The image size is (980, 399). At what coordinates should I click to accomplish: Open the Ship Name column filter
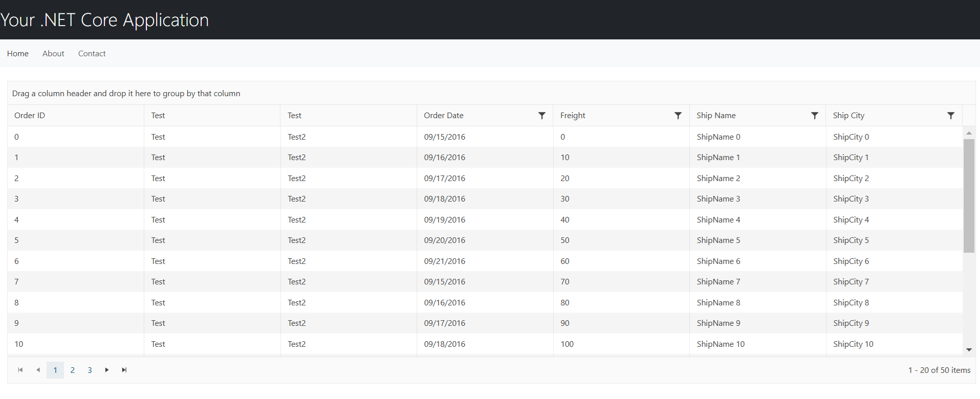tap(815, 116)
